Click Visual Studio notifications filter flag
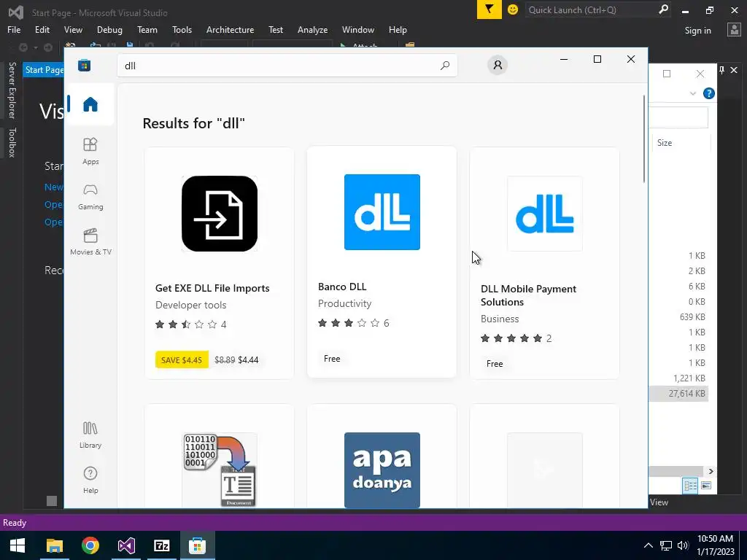The image size is (747, 560). (x=489, y=9)
